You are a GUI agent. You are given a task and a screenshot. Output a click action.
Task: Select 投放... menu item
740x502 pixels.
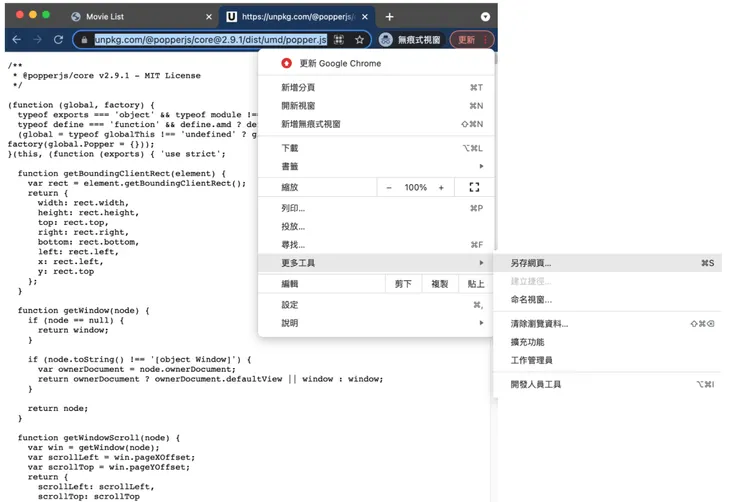(376, 226)
